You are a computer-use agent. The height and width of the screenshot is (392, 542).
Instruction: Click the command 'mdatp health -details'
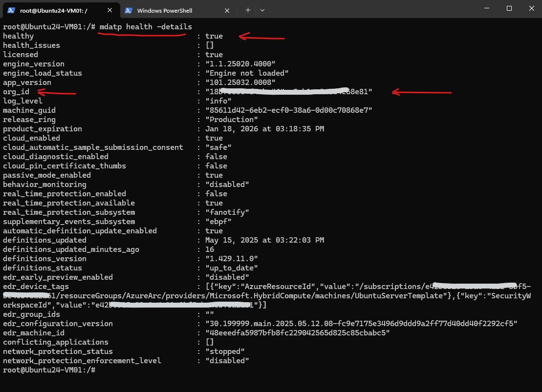[x=146, y=26]
